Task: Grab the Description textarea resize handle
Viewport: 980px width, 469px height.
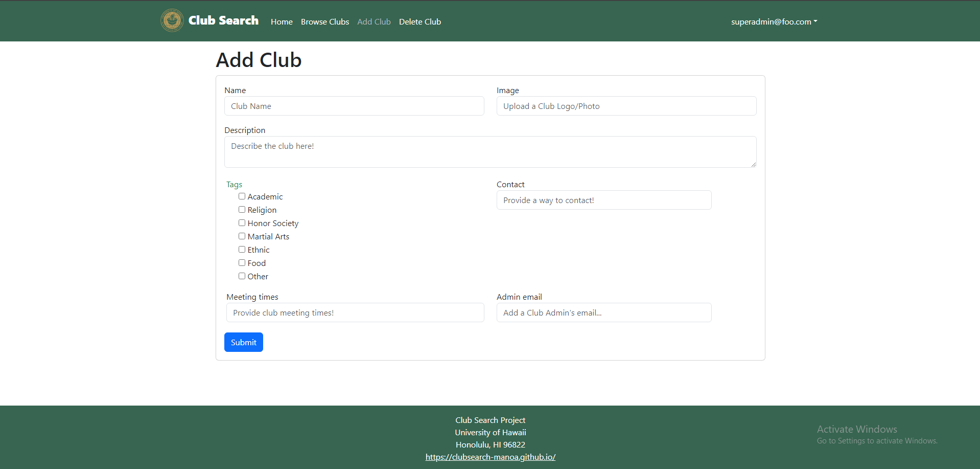Action: tap(753, 164)
